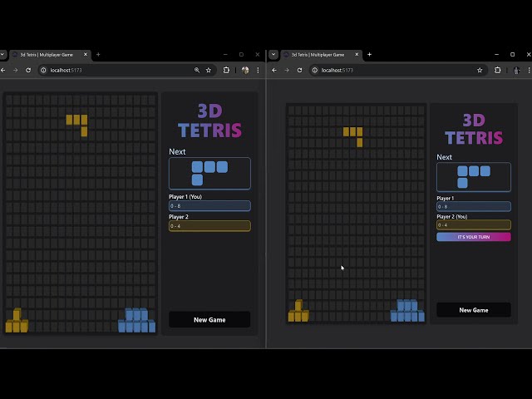Click blue block stack in left game board

tap(136, 321)
